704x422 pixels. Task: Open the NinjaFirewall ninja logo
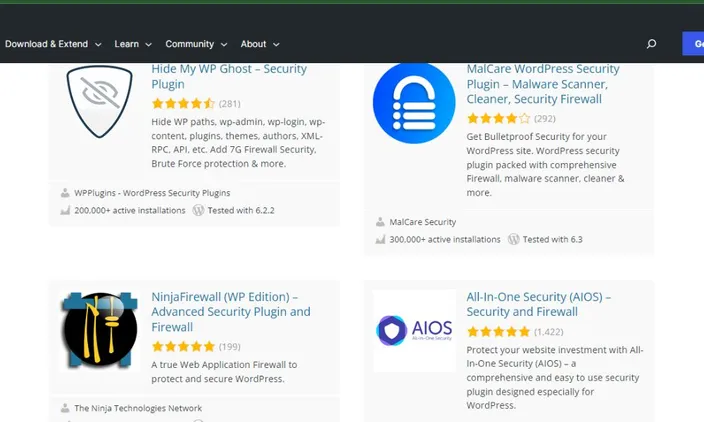(100, 330)
